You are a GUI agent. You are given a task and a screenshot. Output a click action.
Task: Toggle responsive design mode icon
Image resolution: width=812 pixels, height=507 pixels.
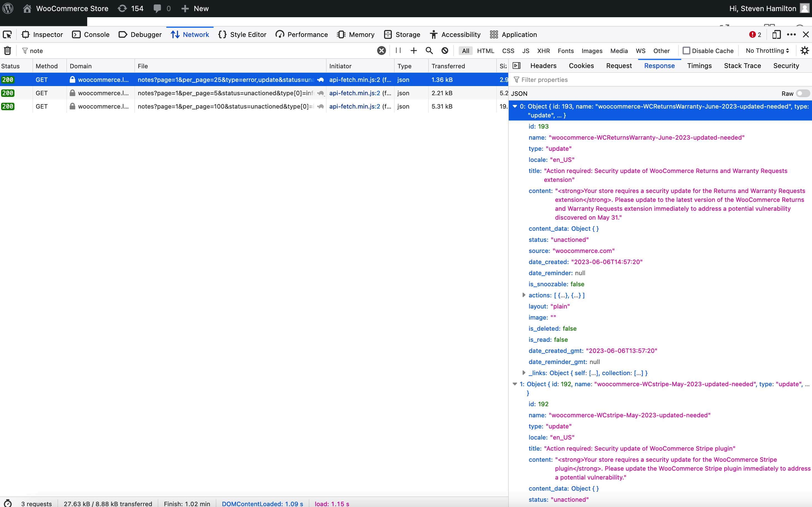click(x=776, y=34)
